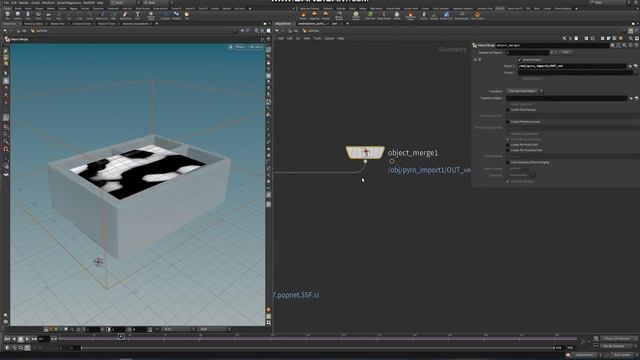Toggle the Enable Merge 1 checkbox

[x=520, y=60]
